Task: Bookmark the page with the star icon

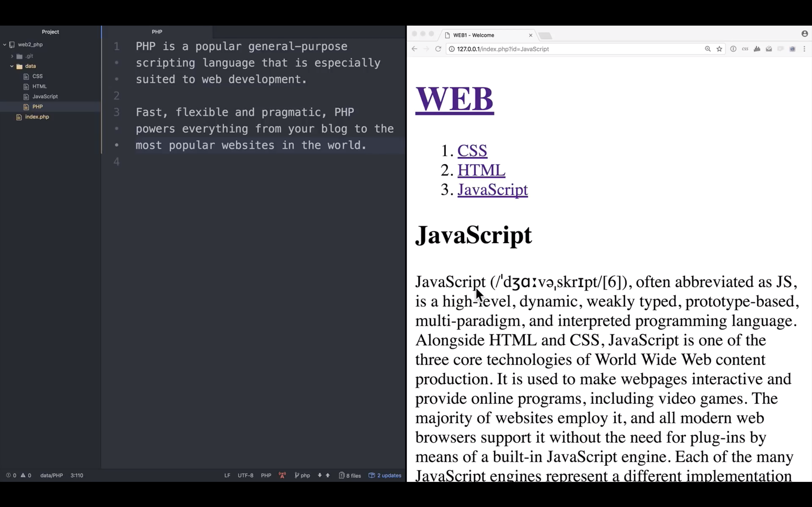Action: [719, 49]
